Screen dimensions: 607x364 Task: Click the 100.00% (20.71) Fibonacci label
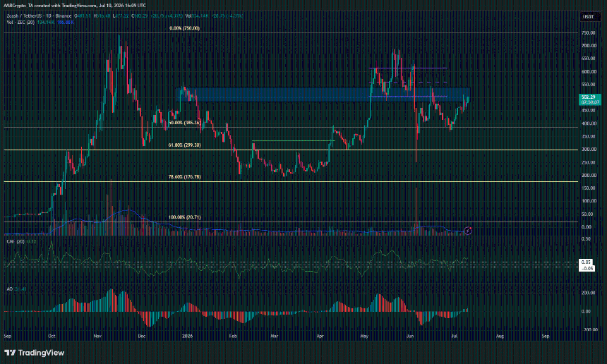click(185, 217)
